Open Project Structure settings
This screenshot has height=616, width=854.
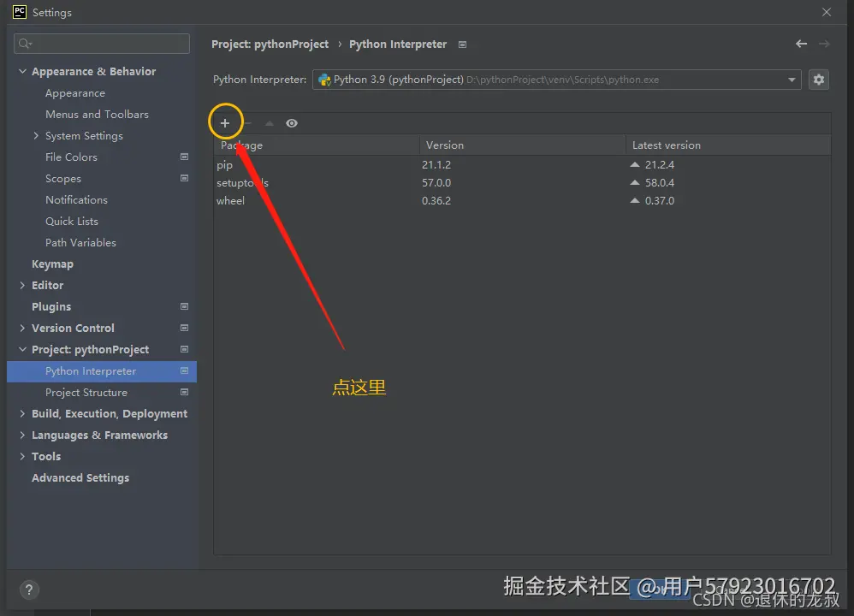pyautogui.click(x=86, y=392)
